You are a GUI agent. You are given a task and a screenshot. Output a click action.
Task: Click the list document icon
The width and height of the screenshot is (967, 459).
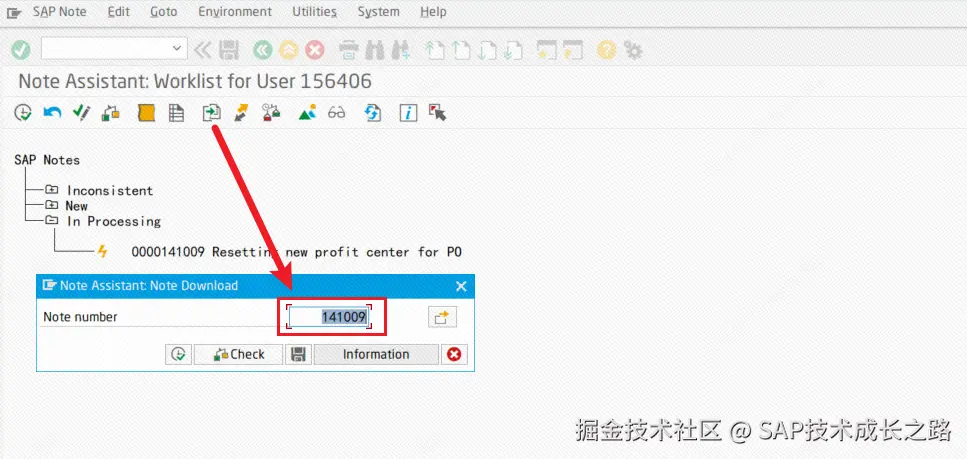pos(176,113)
